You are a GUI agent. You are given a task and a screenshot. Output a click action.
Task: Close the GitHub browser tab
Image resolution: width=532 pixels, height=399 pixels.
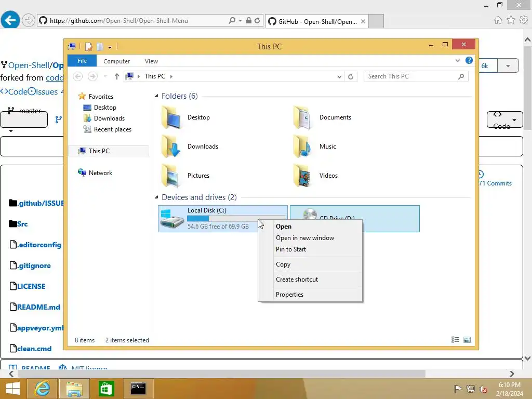click(363, 21)
